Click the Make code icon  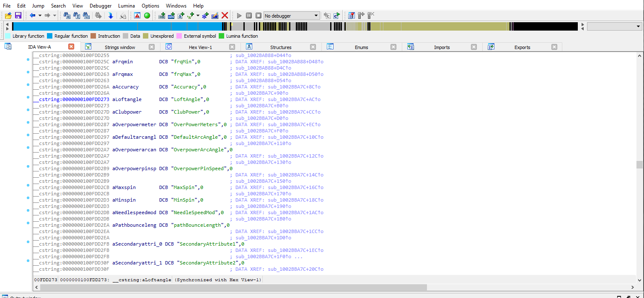coord(162,16)
